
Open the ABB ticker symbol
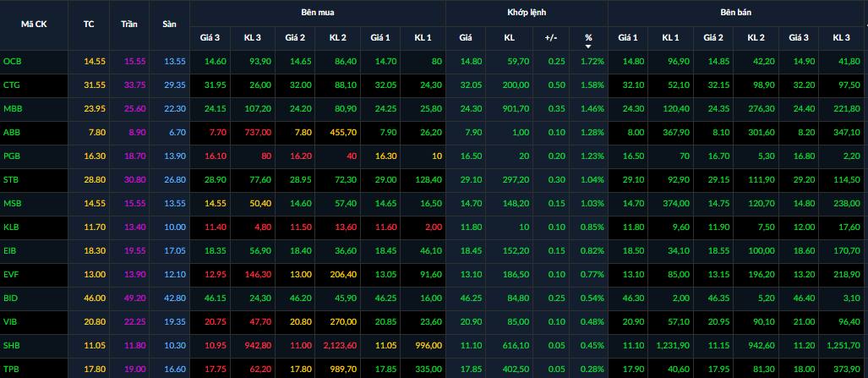click(x=10, y=133)
